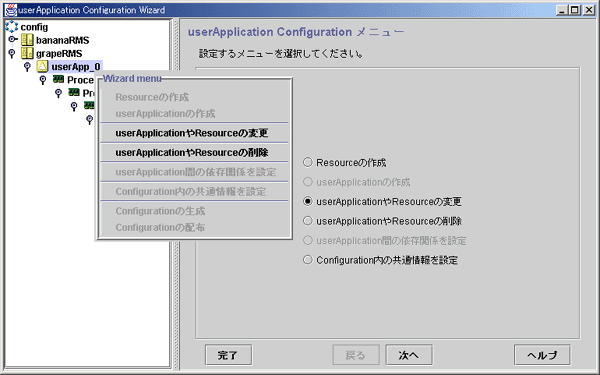Expand the bananaRMS node handle
The height and width of the screenshot is (375, 600).
click(x=13, y=39)
